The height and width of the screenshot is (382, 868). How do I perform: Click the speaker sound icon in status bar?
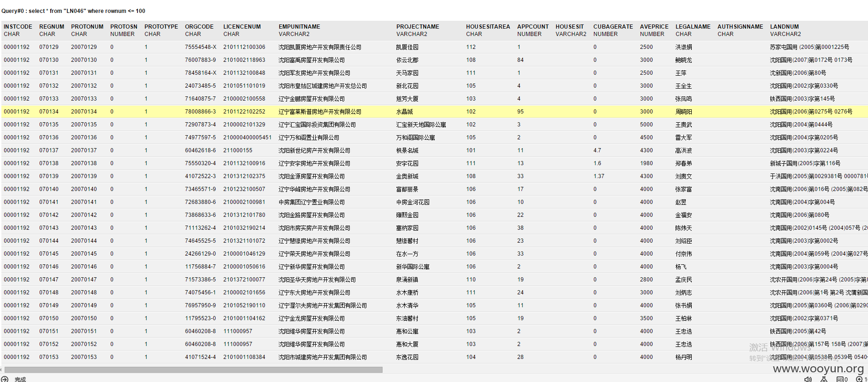808,379
